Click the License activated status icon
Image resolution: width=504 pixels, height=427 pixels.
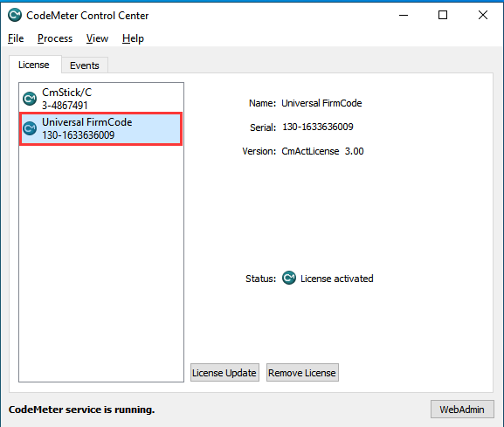289,278
